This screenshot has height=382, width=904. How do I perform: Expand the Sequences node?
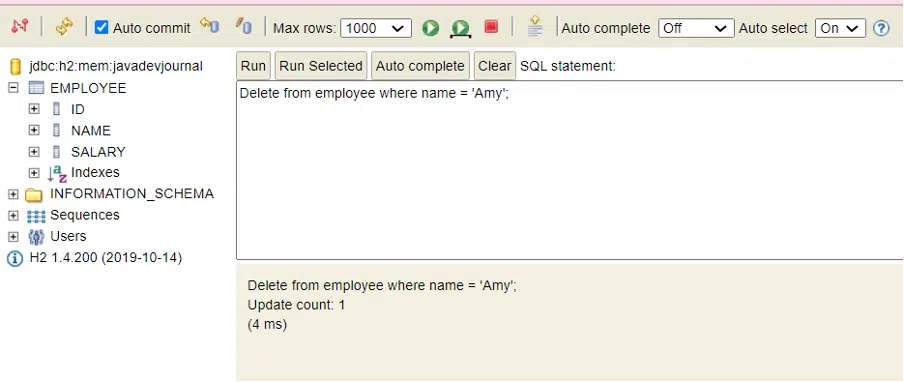(13, 215)
